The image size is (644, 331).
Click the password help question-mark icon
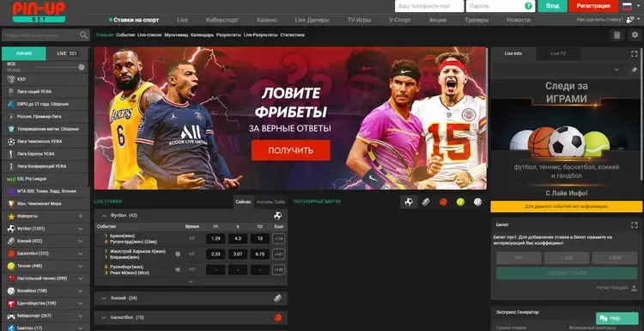(529, 6)
